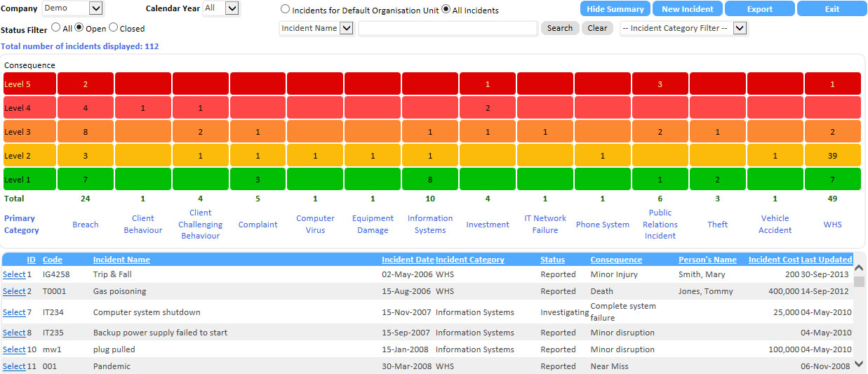Screen dimensions: 868x374
Task: Select the All Incidents radio button
Action: tap(446, 10)
